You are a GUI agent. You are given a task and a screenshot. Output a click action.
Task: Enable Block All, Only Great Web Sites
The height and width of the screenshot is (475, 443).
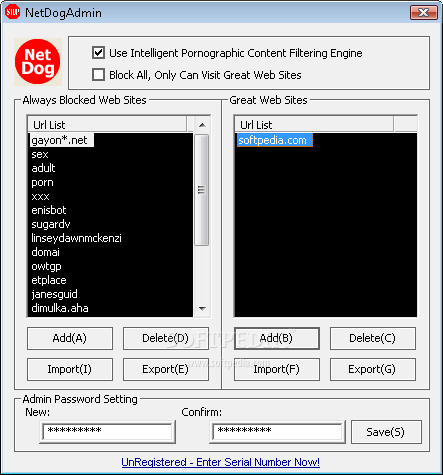click(98, 75)
